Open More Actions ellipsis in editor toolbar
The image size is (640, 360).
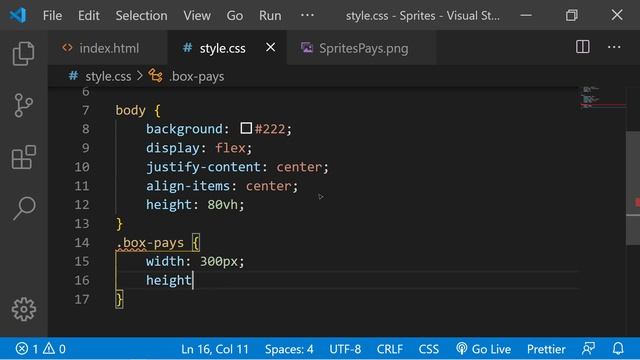(x=614, y=47)
